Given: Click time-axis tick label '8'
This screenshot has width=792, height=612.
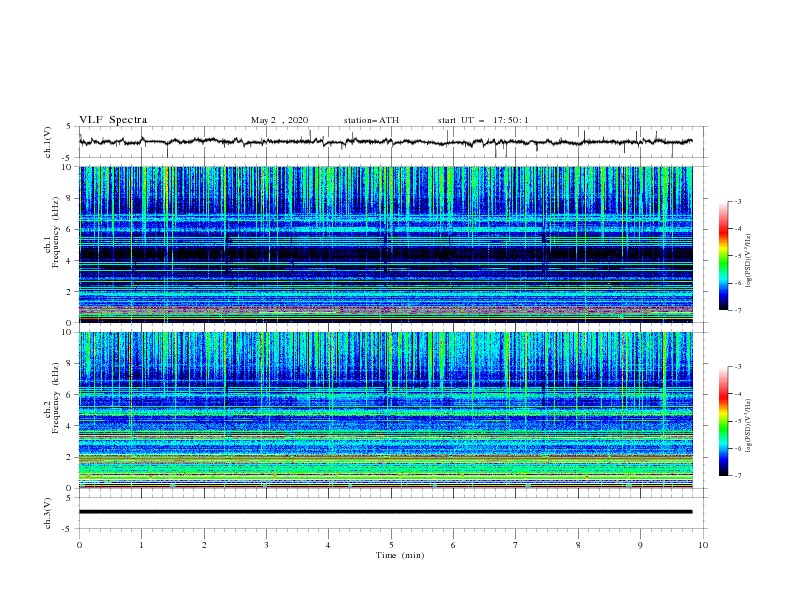Looking at the screenshot, I should (x=578, y=545).
